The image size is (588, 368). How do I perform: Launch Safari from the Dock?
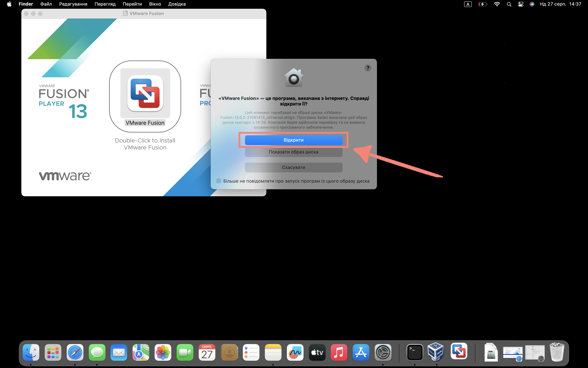(75, 352)
